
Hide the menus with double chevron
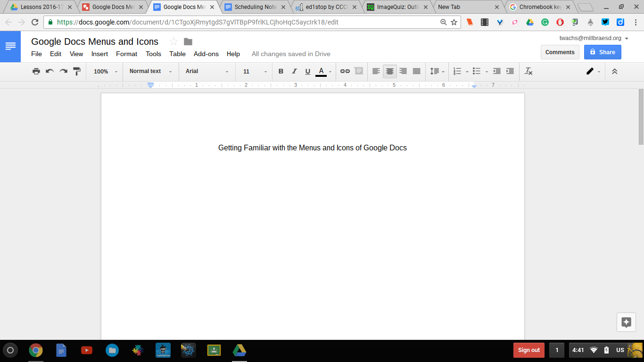pyautogui.click(x=614, y=71)
